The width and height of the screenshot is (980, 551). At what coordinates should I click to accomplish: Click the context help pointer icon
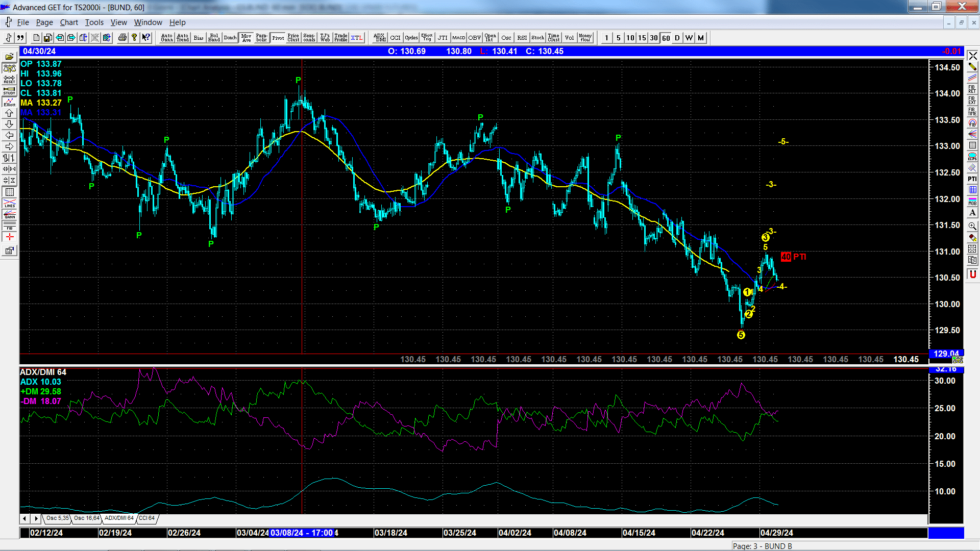(x=146, y=38)
